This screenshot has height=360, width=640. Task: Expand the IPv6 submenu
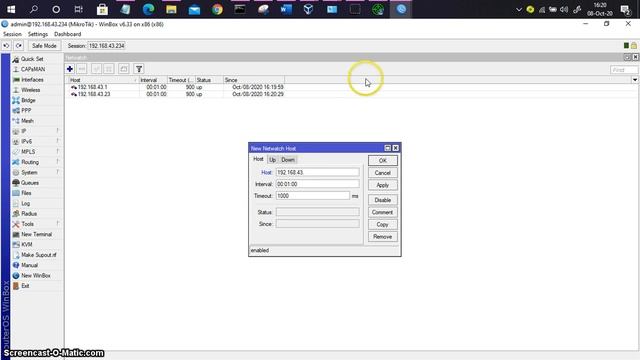(x=36, y=142)
